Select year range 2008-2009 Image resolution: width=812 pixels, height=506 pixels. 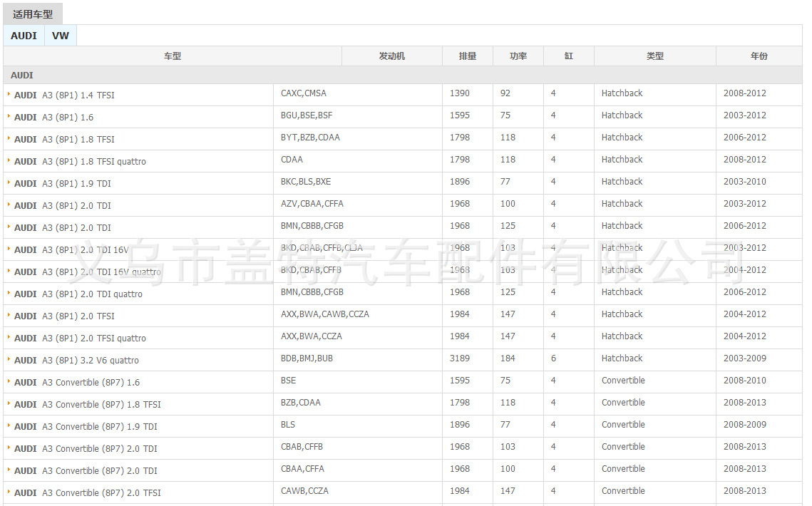(x=745, y=425)
